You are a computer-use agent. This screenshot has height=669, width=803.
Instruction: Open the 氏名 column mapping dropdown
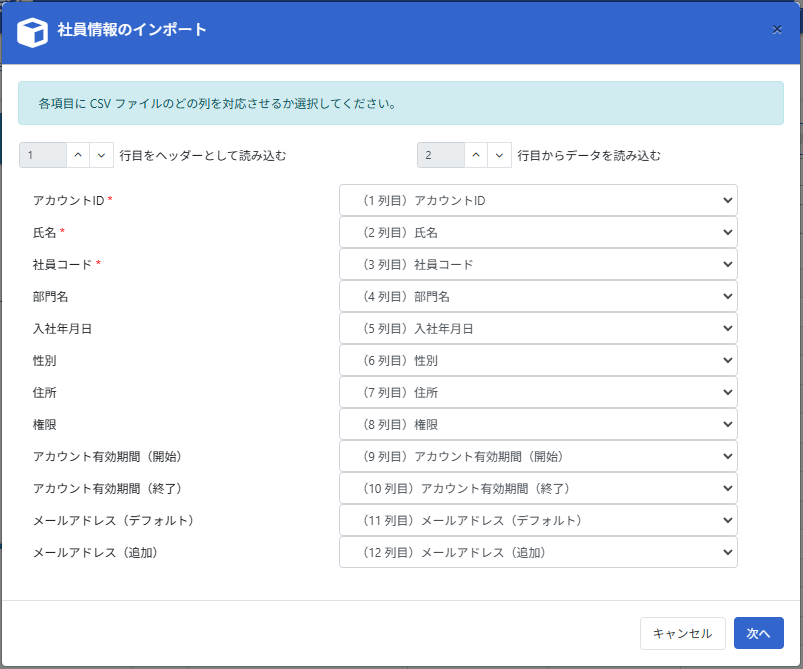[538, 232]
